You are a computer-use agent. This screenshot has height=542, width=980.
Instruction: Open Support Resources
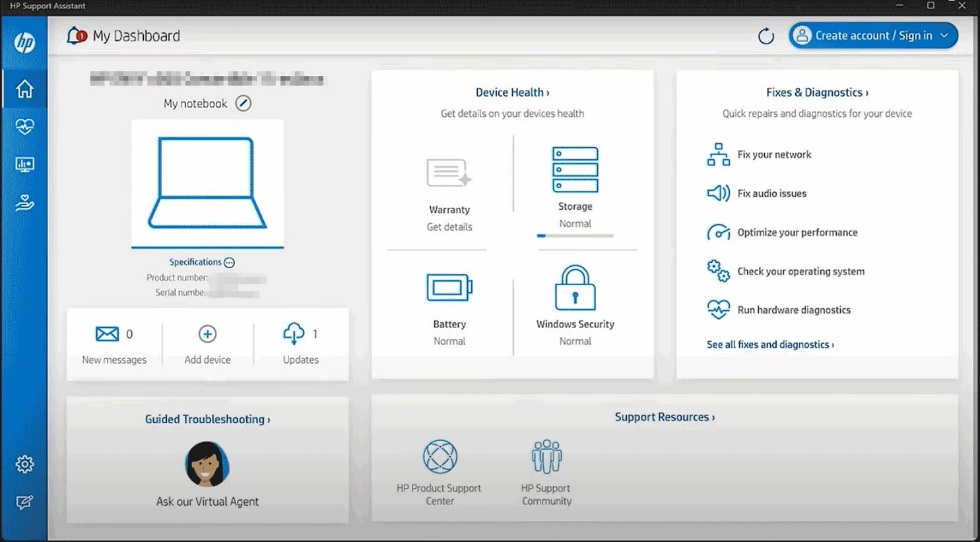(x=665, y=417)
